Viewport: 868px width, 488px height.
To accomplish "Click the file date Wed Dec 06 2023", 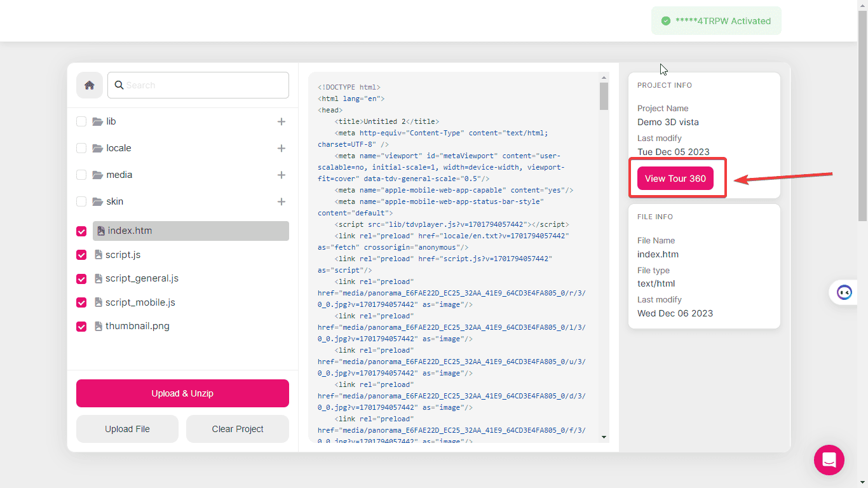I will [675, 313].
